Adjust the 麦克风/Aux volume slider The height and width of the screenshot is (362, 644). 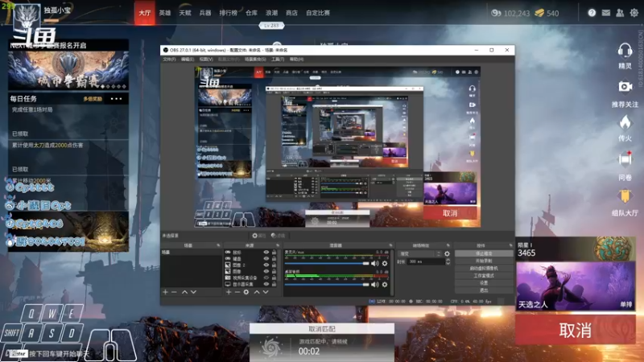coord(327,264)
